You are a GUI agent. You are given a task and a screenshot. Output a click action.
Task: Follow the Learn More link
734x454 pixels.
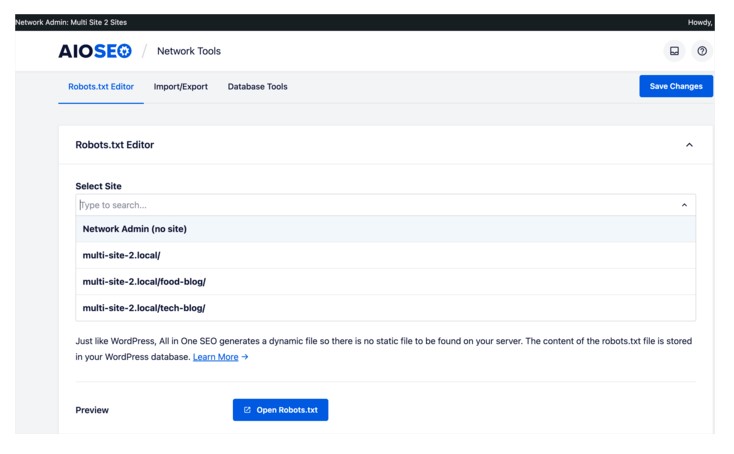coord(215,357)
